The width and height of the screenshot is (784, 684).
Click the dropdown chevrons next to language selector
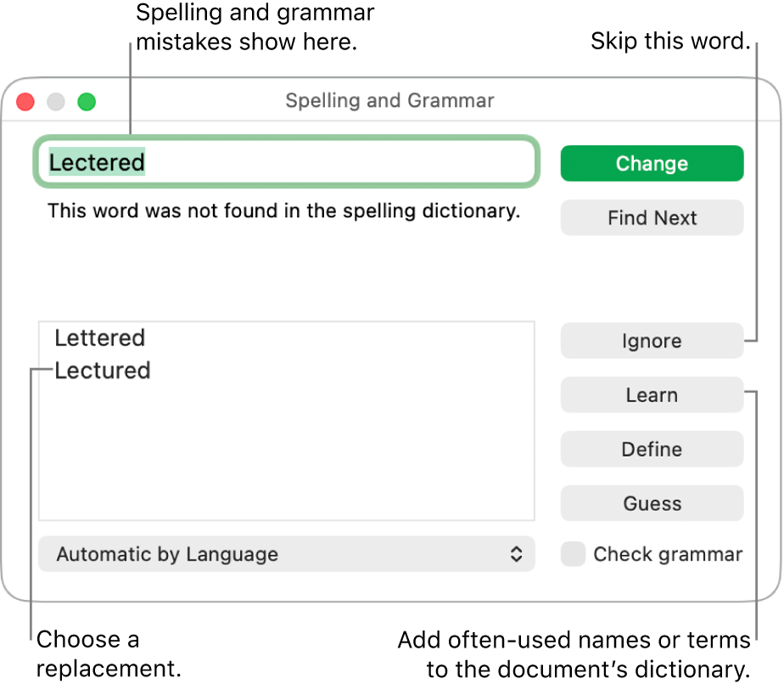(518, 554)
